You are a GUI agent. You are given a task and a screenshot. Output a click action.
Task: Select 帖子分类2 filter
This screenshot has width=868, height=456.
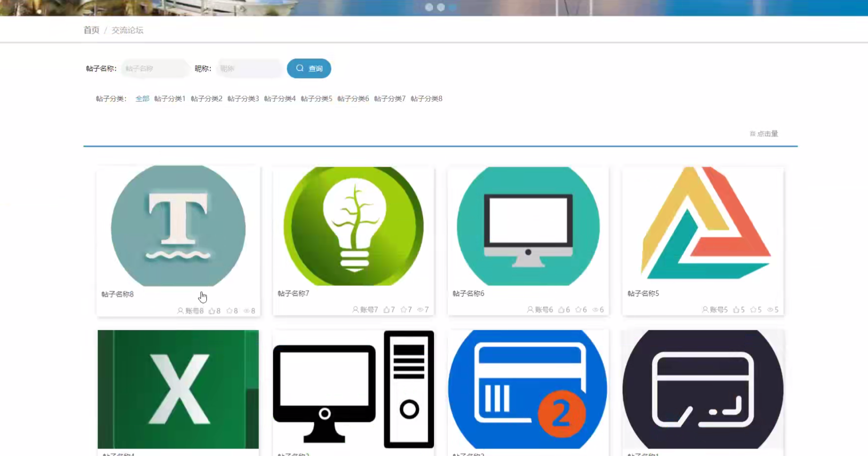point(206,98)
